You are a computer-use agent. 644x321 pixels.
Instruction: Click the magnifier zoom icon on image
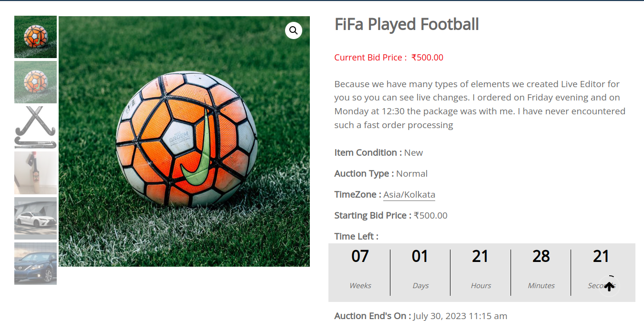(293, 30)
